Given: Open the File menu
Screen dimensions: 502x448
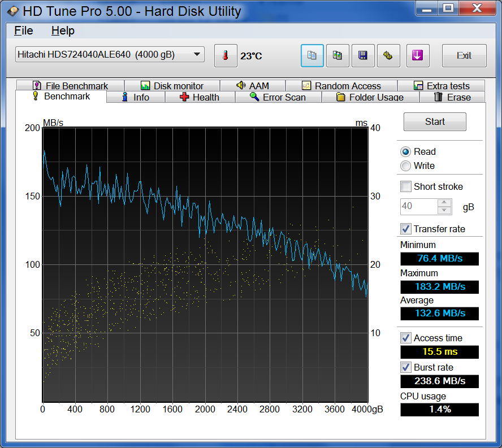Looking at the screenshot, I should click(23, 31).
